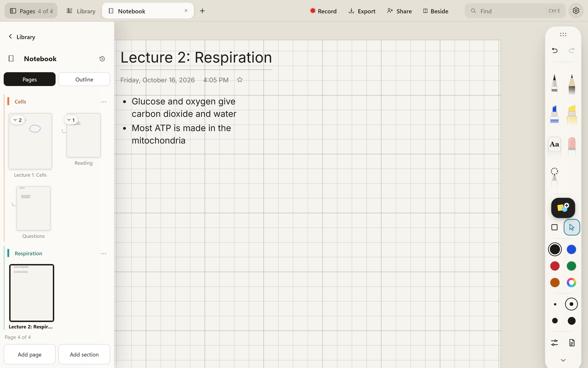Pick the orange color swatch
Viewport: 588px width, 368px height.
pos(555,282)
